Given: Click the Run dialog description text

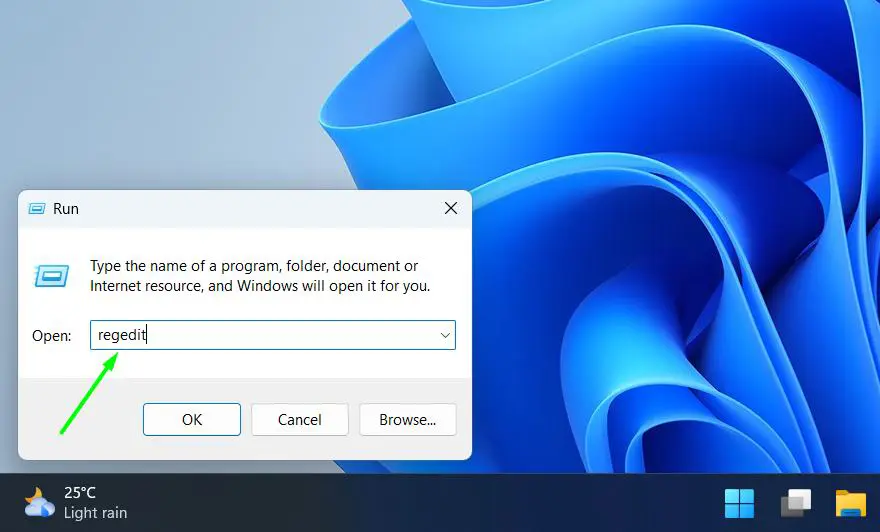Looking at the screenshot, I should point(260,276).
